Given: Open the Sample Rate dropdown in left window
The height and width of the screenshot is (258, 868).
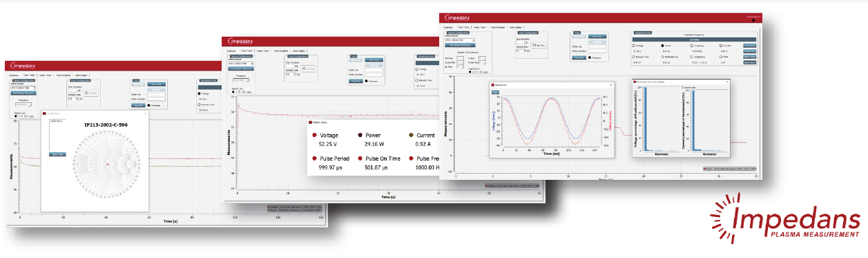Looking at the screenshot, I should [x=73, y=99].
